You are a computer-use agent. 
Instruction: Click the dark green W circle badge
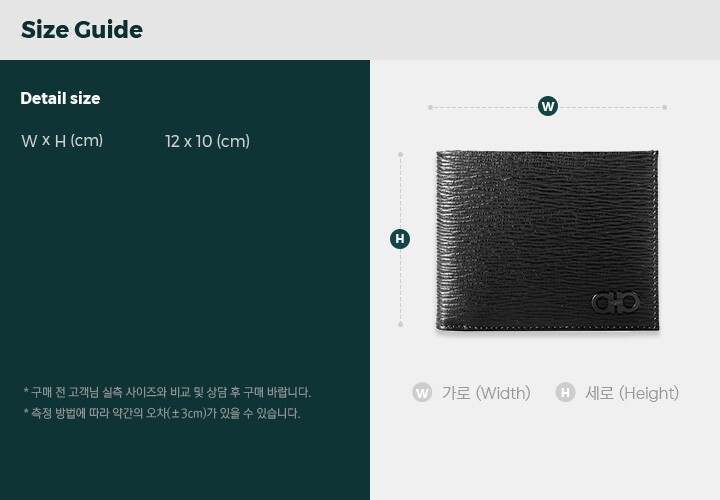pyautogui.click(x=548, y=107)
